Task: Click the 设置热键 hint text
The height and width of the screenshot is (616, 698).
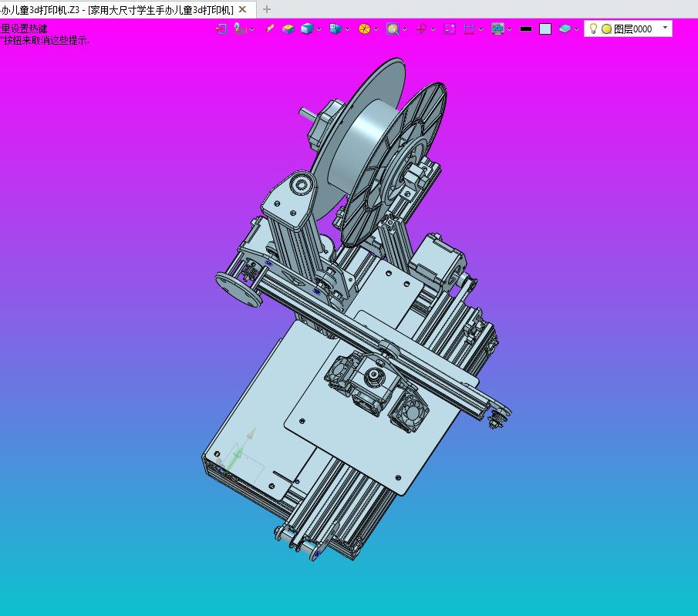Action: pyautogui.click(x=29, y=29)
